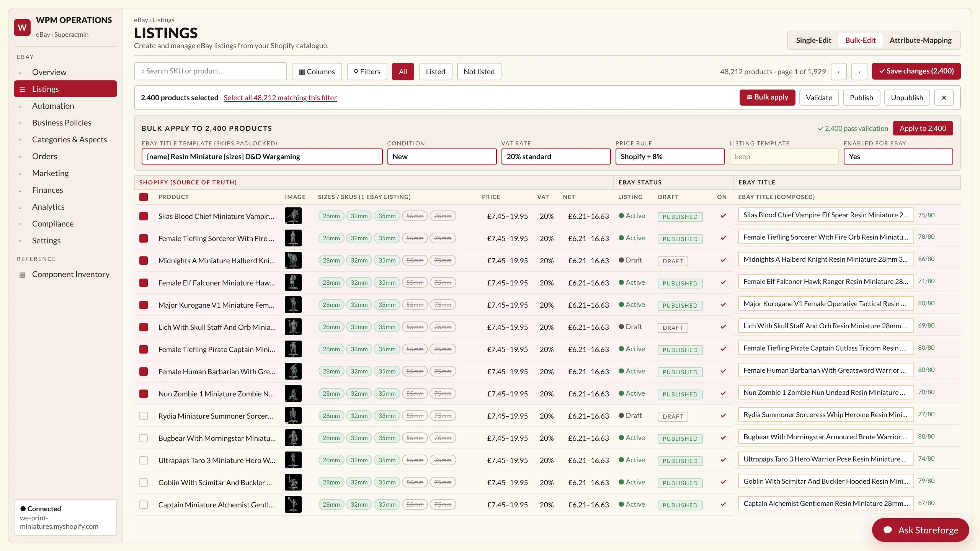Click the Bugbear With Morningstar product thumbnail
Image resolution: width=980 pixels, height=551 pixels.
point(293,438)
